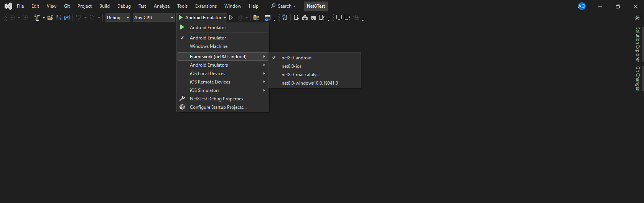644x203 pixels.
Task: Click the Save disk icon
Action: [x=59, y=18]
